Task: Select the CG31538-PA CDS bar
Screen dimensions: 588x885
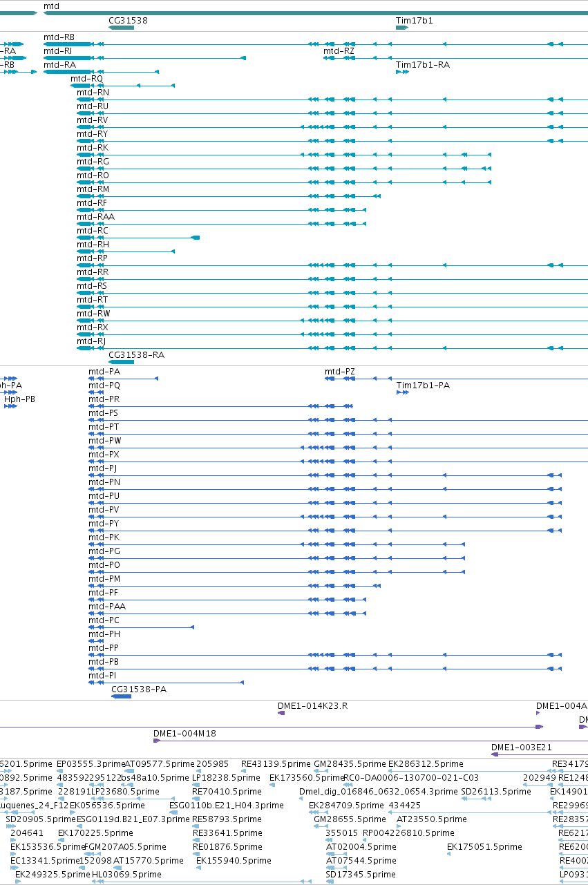Action: point(122,696)
